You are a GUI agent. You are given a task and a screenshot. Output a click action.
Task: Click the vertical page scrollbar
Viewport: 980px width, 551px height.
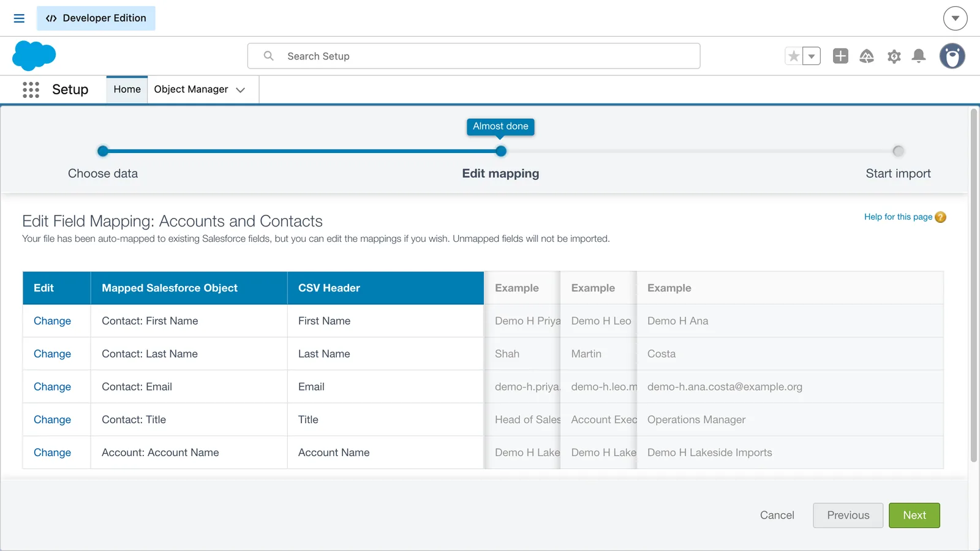click(x=973, y=285)
